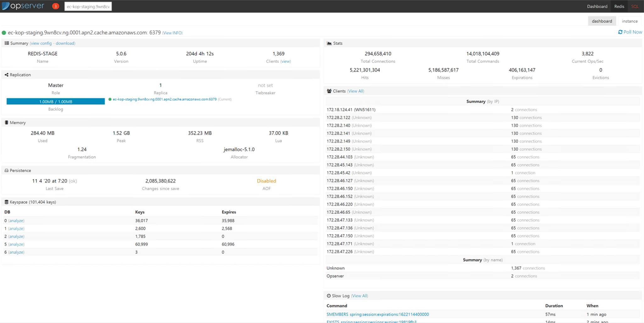
Task: Switch to the dashboard tab
Action: click(x=602, y=21)
